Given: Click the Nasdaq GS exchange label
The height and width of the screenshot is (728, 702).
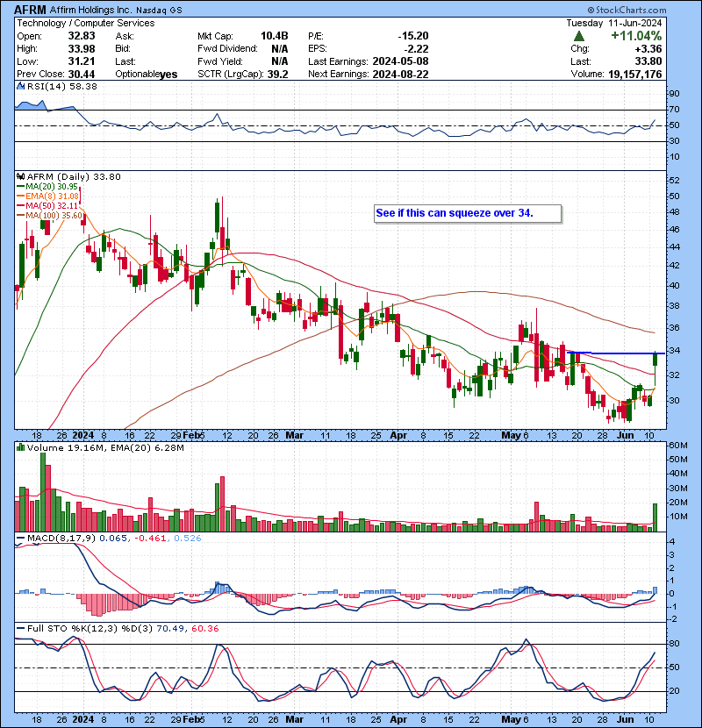Looking at the screenshot, I should (x=159, y=11).
